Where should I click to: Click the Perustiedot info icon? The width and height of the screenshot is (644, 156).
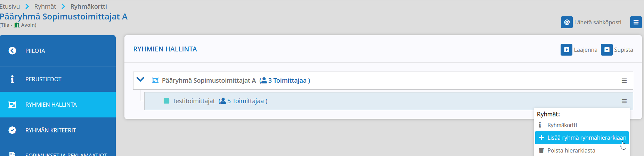click(12, 79)
